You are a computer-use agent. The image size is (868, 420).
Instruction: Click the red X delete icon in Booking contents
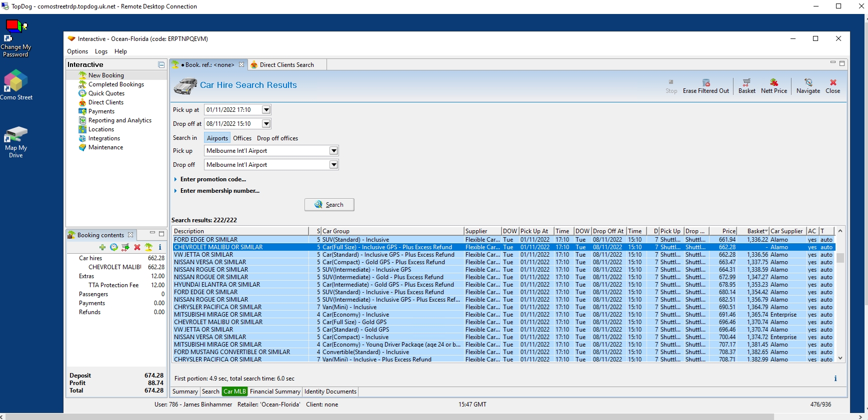point(137,247)
